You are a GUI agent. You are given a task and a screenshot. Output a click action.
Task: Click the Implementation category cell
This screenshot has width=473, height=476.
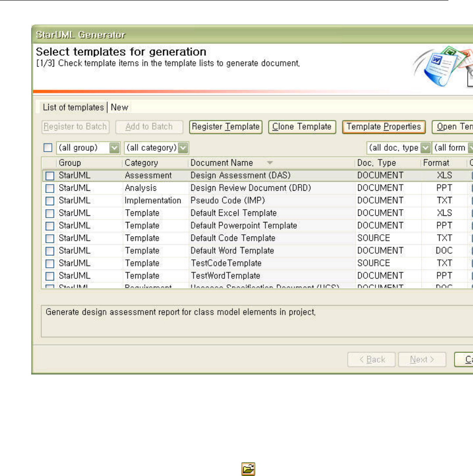click(153, 200)
